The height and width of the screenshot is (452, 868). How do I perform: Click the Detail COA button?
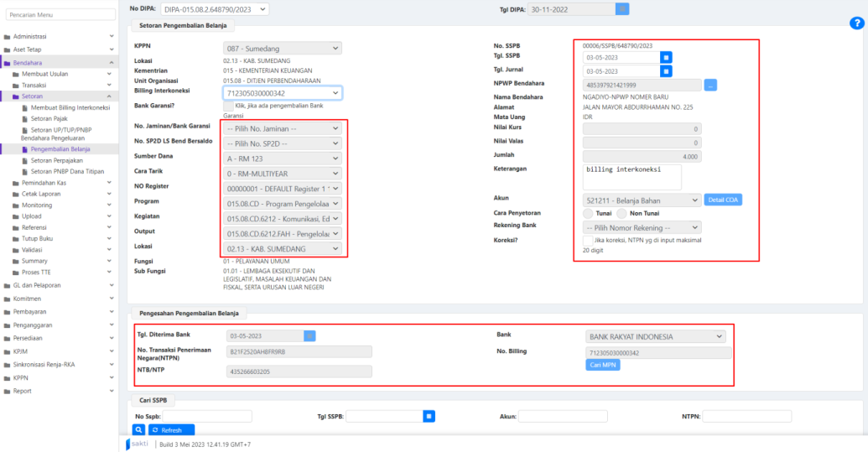point(723,200)
